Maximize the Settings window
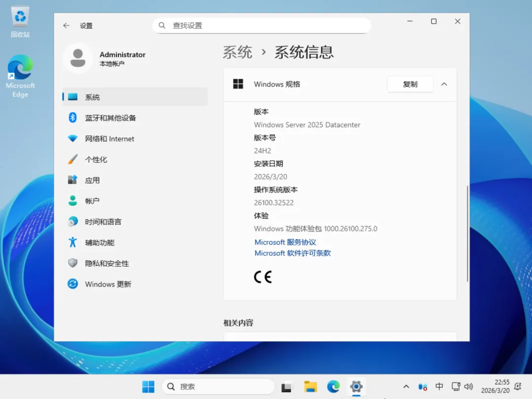The height and width of the screenshot is (399, 532). 433,21
